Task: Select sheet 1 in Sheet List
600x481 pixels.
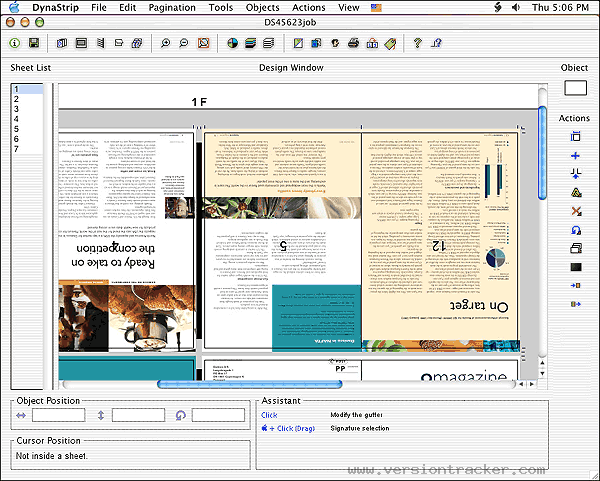Action: tap(28, 89)
